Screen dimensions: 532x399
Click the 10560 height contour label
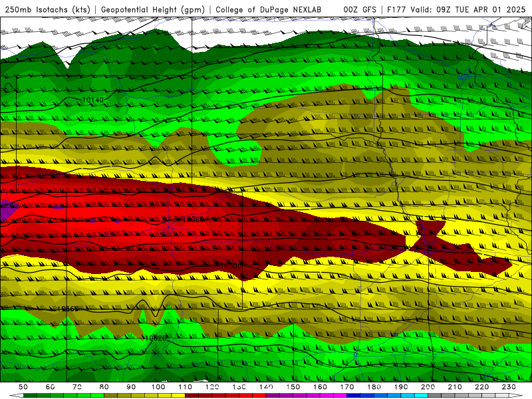point(68,309)
